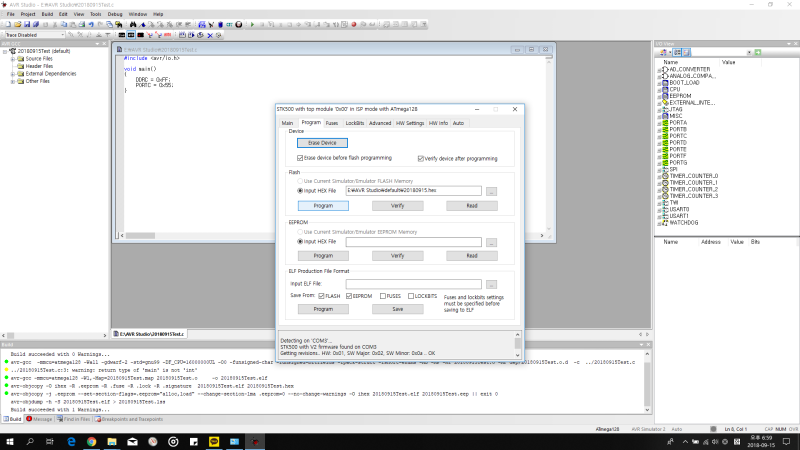Click the Save All toolbar icon
Screen dimensions: 800x450
pyautogui.click(x=36, y=24)
